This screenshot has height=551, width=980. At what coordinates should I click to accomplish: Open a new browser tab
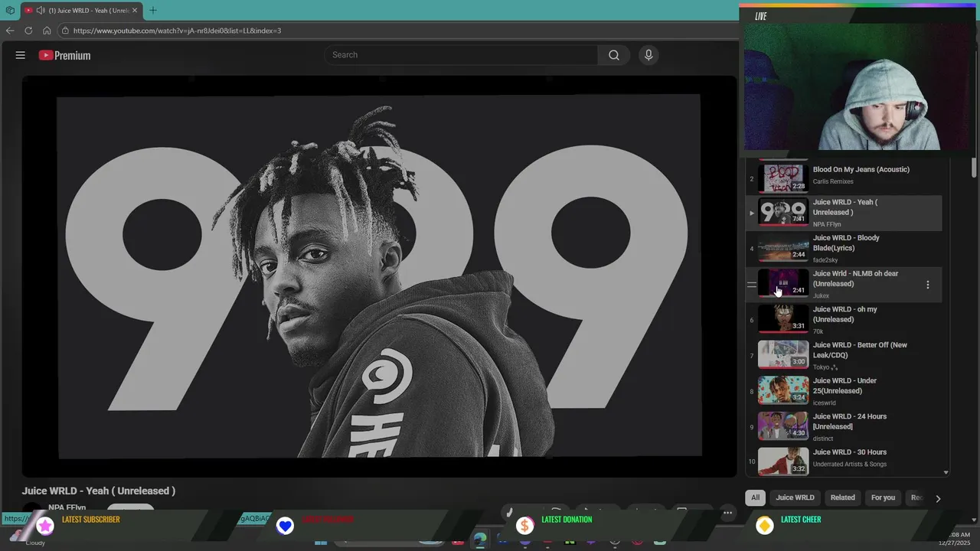[153, 11]
